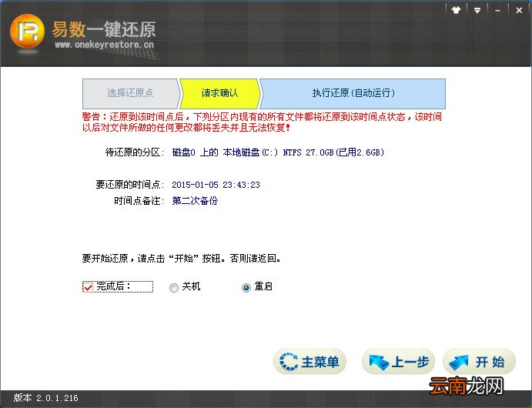
Task: Select the 请求确认 step tab
Action: 220,93
